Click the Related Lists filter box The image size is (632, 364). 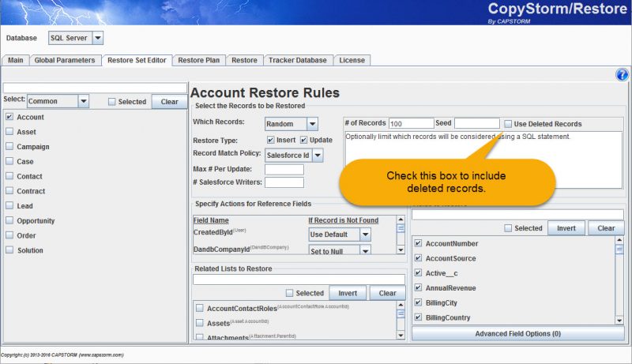(299, 280)
